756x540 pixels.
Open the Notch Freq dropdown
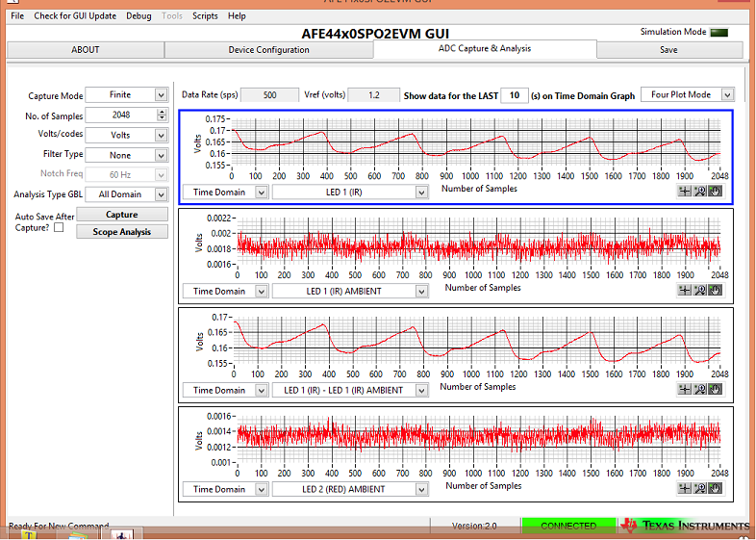click(x=127, y=174)
